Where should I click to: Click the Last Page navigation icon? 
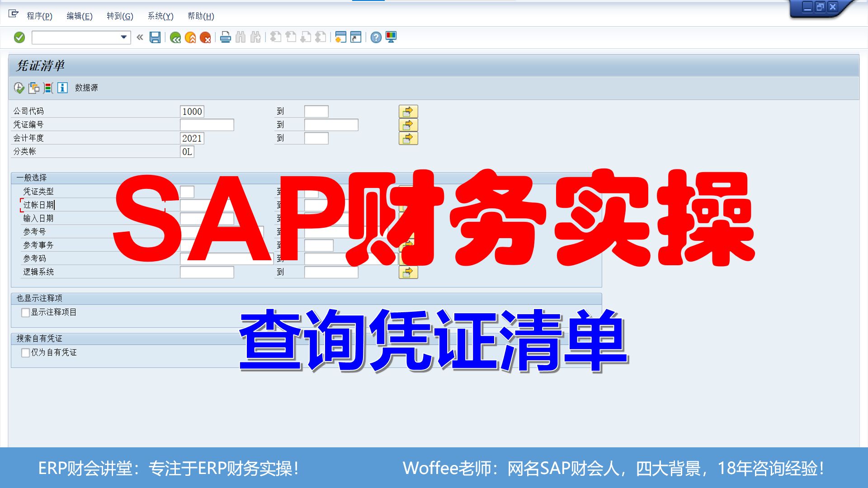[321, 38]
